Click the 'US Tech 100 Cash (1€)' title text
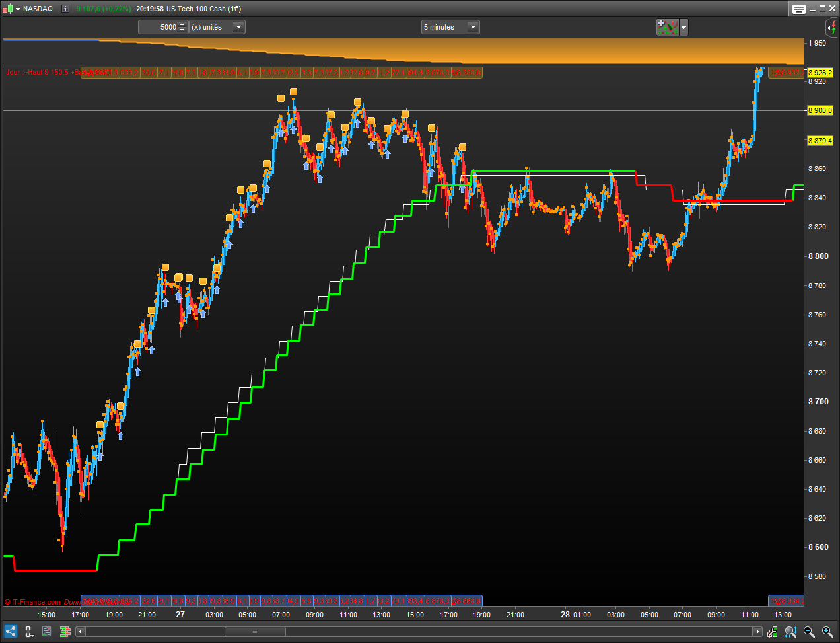 (203, 9)
